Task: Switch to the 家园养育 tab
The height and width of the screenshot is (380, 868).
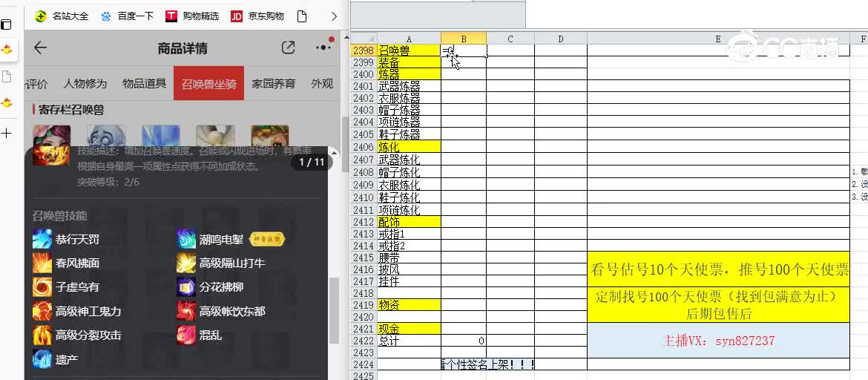Action: (274, 84)
